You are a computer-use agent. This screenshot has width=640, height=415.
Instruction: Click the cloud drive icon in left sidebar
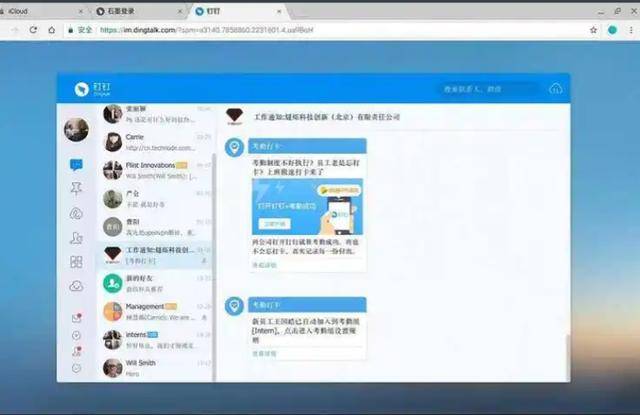pos(76,286)
